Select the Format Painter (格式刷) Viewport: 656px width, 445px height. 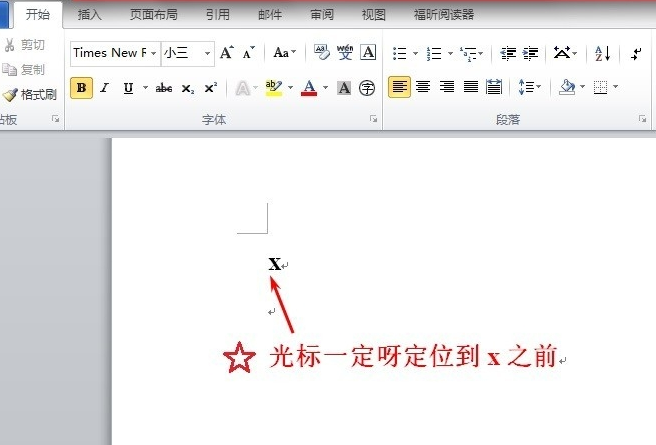[x=30, y=95]
